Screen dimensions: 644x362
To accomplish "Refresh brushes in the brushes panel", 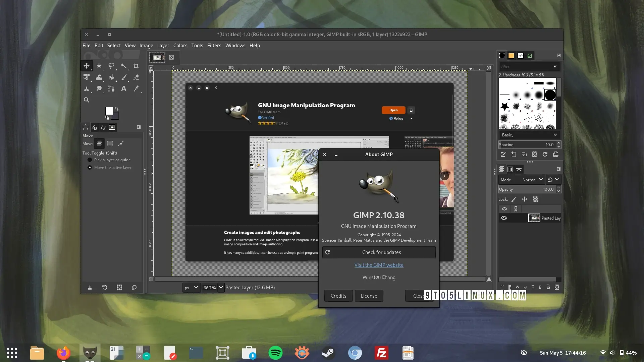I will tap(545, 155).
